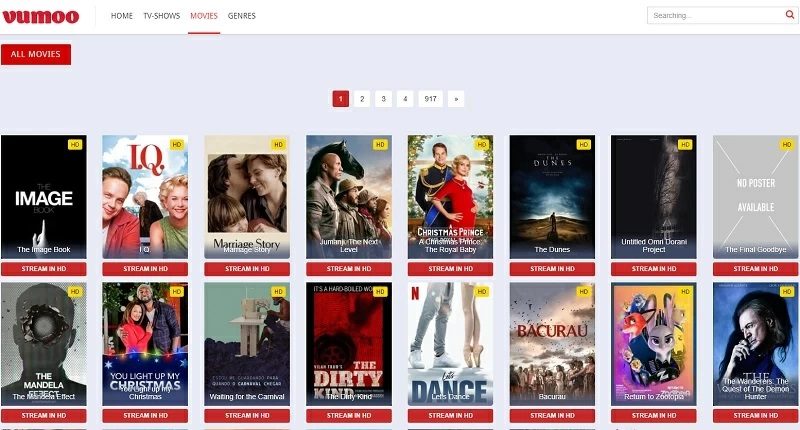Viewport: 800px width, 430px height.
Task: Go to page 4
Action: pyautogui.click(x=405, y=99)
